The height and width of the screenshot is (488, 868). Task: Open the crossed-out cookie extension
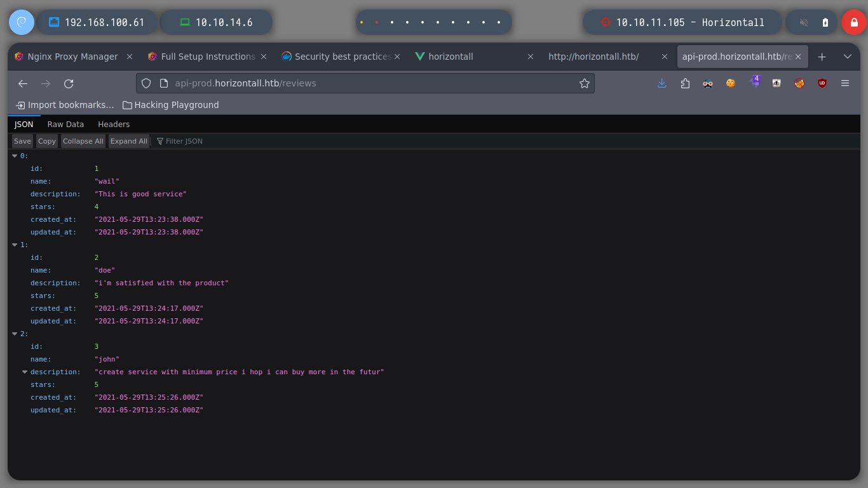pyautogui.click(x=799, y=83)
